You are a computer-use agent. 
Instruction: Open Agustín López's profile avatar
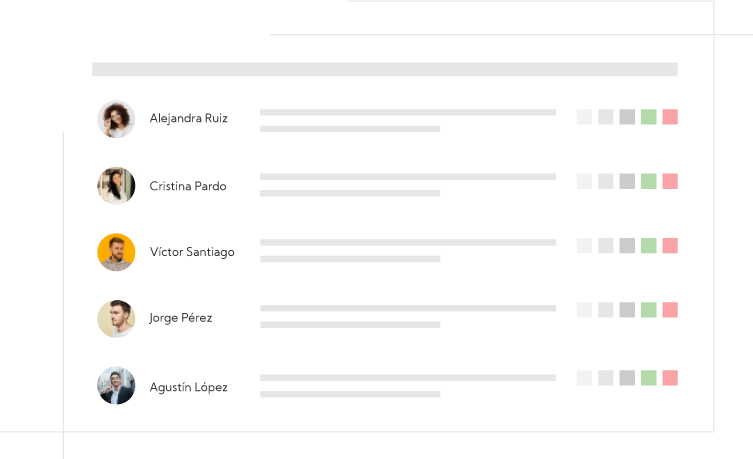click(x=116, y=386)
